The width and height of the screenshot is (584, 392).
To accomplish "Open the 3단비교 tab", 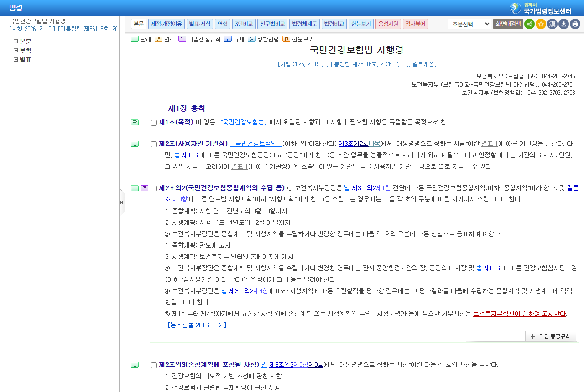I will coord(244,24).
